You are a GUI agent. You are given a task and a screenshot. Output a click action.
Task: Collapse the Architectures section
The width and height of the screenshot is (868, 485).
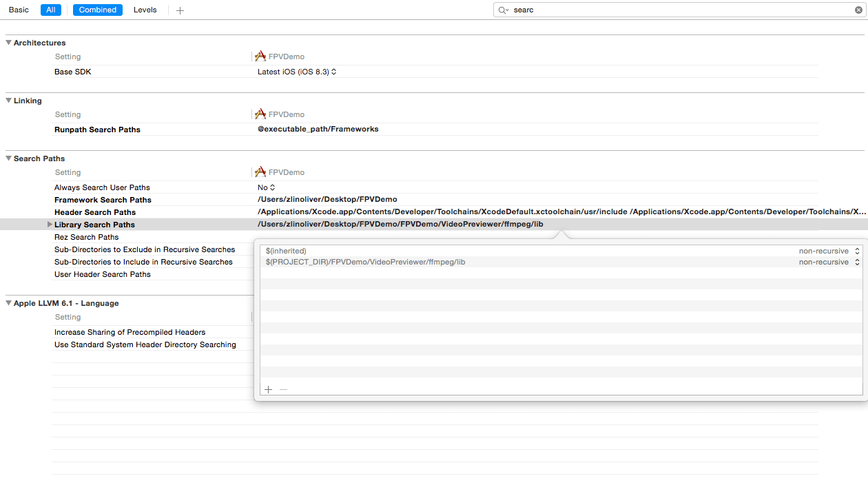tap(9, 43)
